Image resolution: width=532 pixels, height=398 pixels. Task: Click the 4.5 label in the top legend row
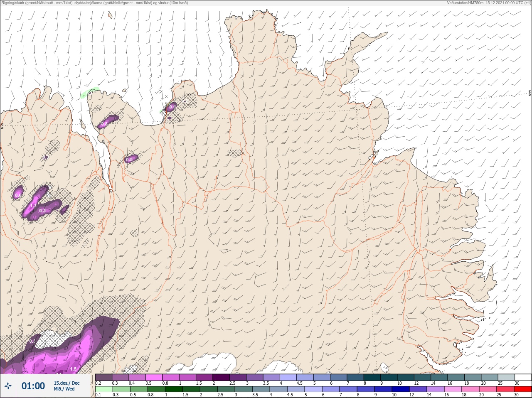299,383
